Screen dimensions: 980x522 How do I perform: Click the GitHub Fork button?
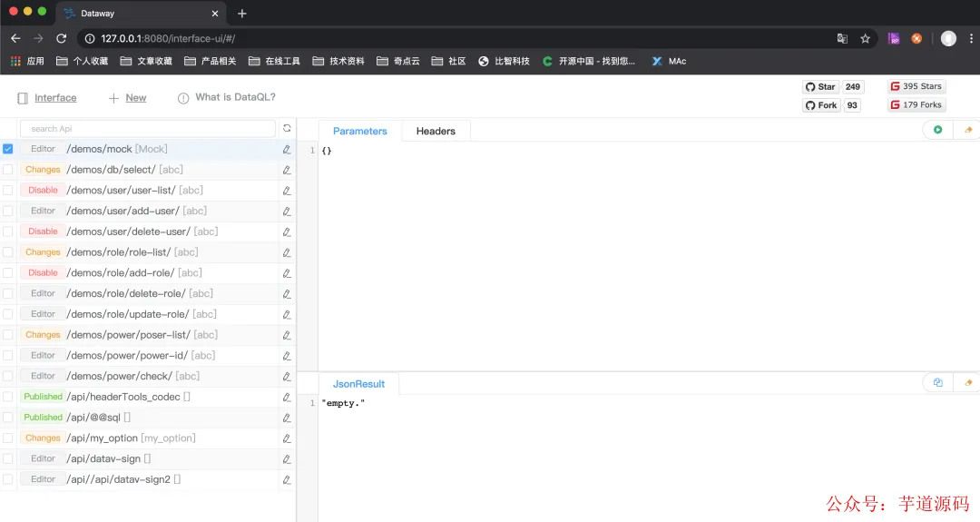[x=820, y=105]
